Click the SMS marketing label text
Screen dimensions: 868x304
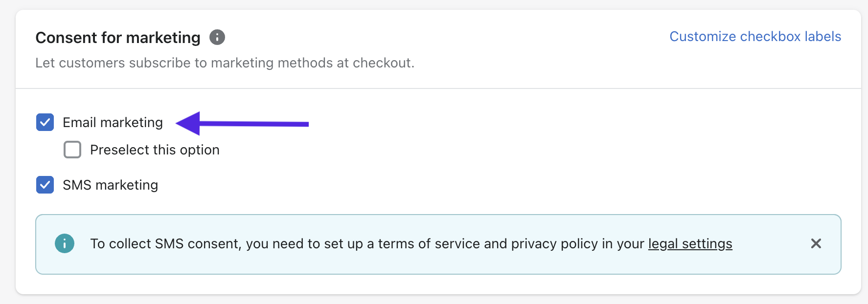tap(111, 185)
